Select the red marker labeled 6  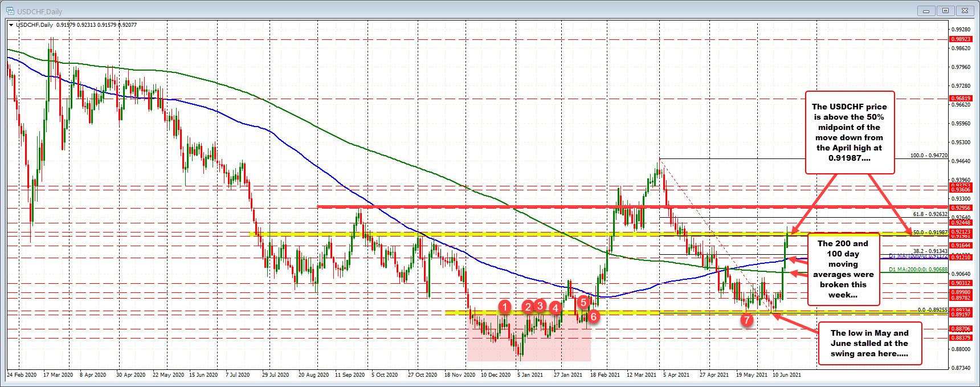(x=593, y=316)
